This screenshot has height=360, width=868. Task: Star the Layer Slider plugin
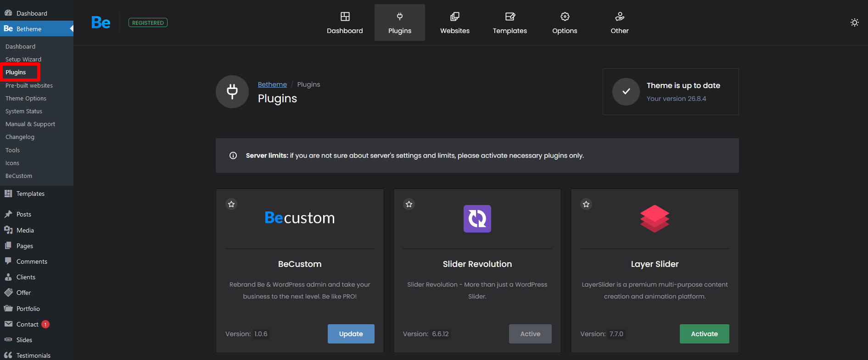[586, 204]
